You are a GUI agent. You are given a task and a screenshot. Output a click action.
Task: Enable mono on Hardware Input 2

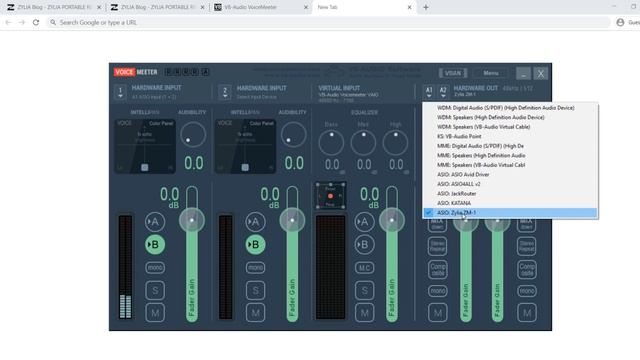click(256, 268)
